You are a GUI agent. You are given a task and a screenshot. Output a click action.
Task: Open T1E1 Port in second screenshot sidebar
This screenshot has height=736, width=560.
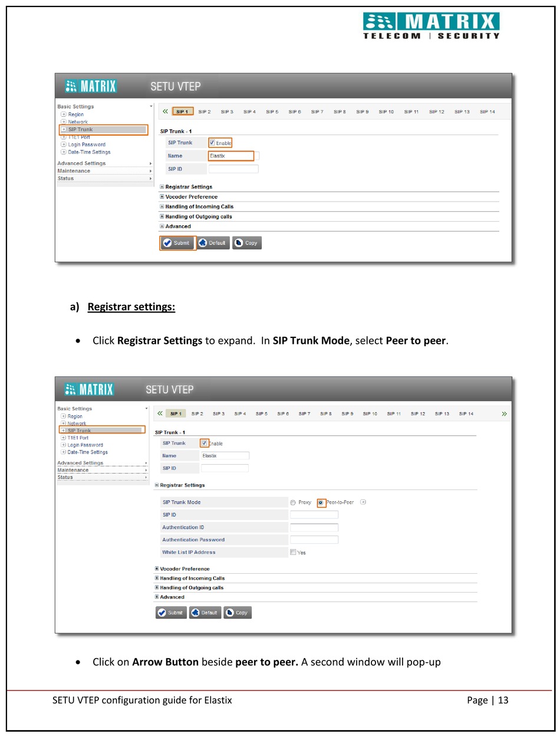78,438
